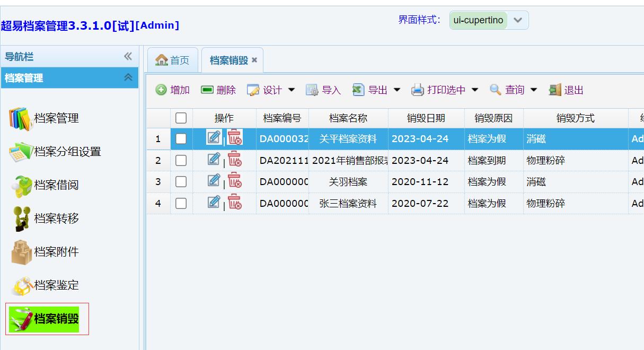
Task: Click the 退出 exit toolbar button
Action: pyautogui.click(x=566, y=90)
